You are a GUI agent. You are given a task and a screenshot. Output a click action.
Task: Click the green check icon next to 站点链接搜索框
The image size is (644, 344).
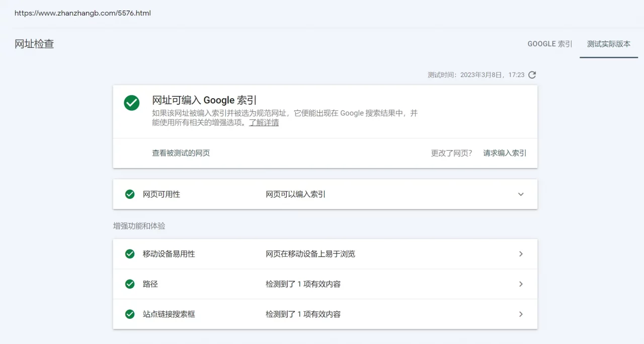click(130, 314)
